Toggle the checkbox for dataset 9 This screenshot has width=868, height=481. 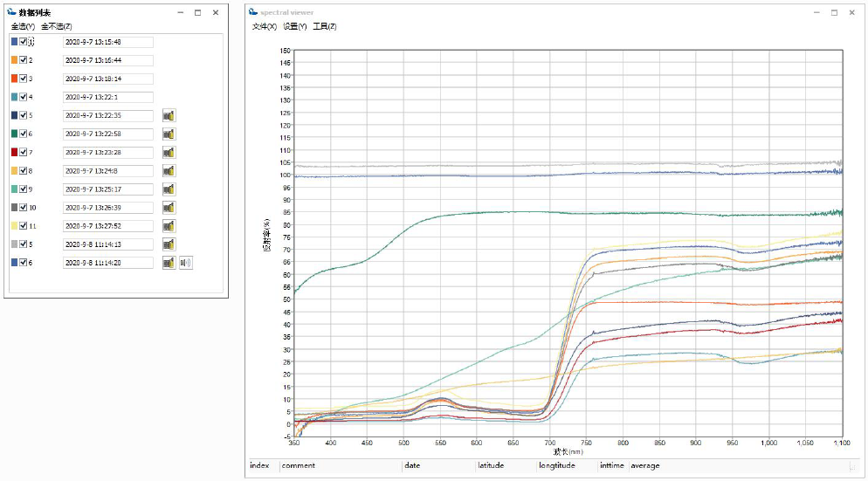[x=24, y=189]
